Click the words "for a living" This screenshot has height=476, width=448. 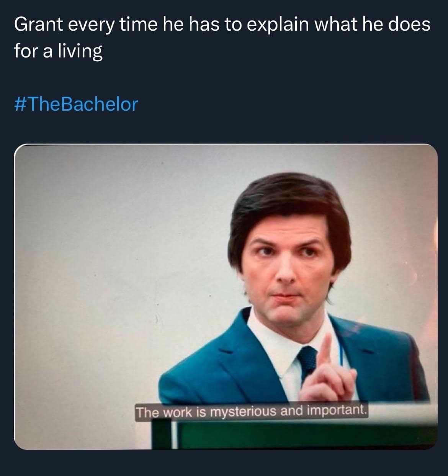click(58, 51)
